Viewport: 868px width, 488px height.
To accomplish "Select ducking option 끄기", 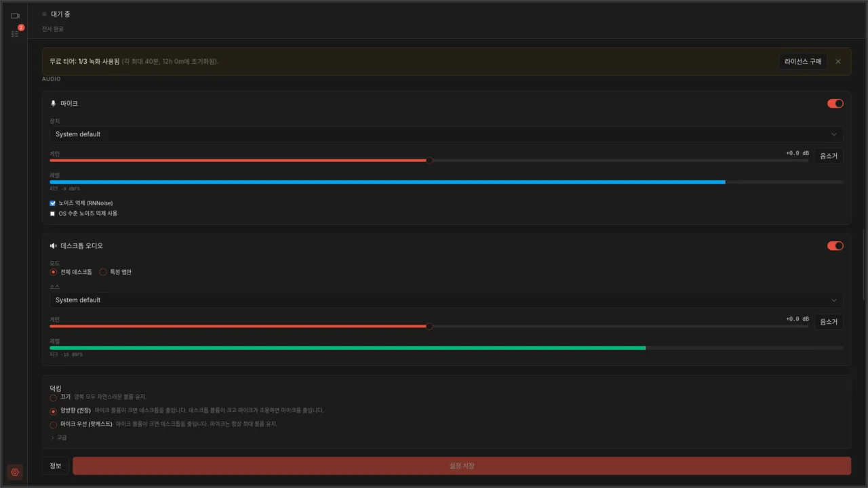I will (x=54, y=397).
